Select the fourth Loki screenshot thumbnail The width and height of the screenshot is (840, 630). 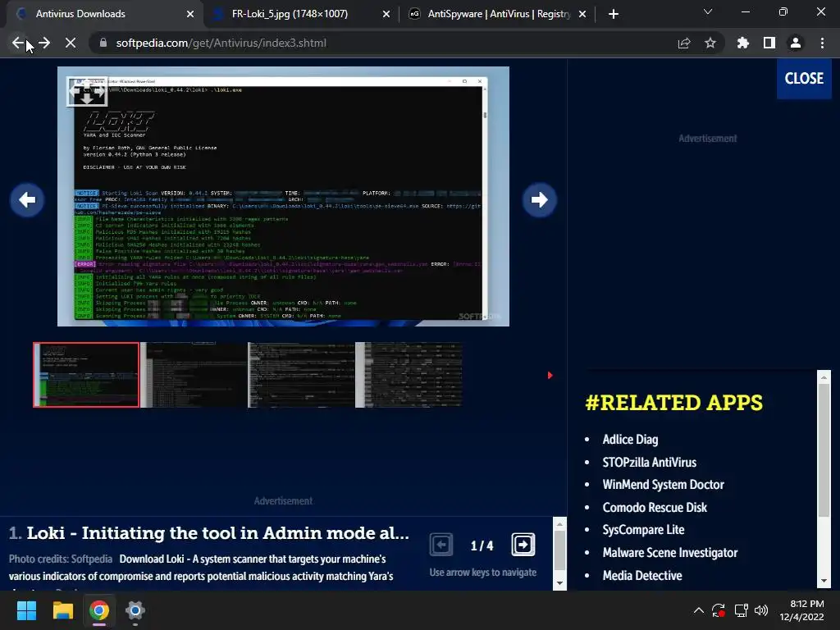(x=409, y=375)
